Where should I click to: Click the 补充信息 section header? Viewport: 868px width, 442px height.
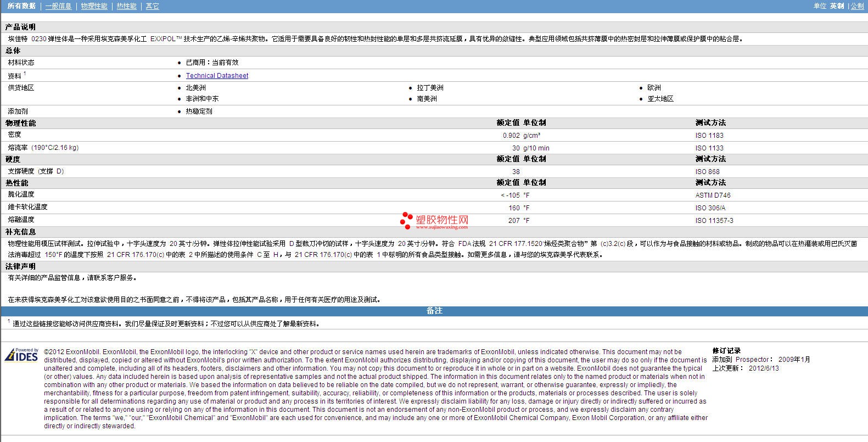20,232
